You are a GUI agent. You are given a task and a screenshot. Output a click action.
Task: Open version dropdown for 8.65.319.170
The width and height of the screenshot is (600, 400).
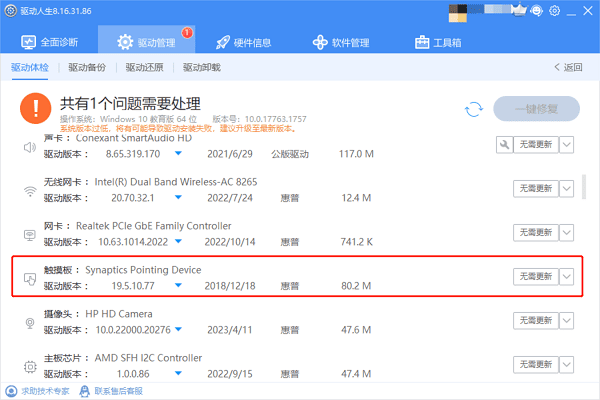pos(178,153)
